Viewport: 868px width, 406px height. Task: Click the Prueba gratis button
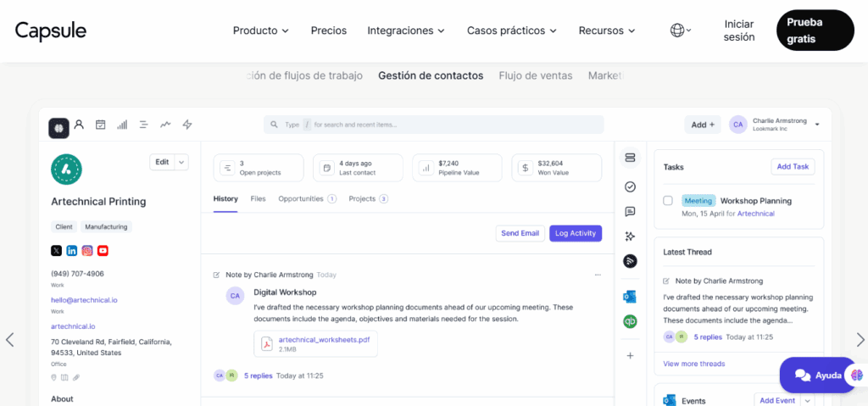pos(815,31)
